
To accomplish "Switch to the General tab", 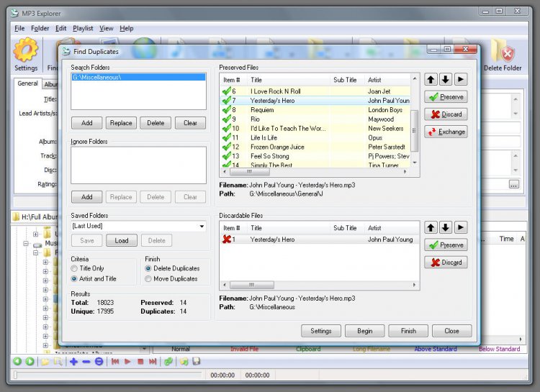I will coord(28,84).
